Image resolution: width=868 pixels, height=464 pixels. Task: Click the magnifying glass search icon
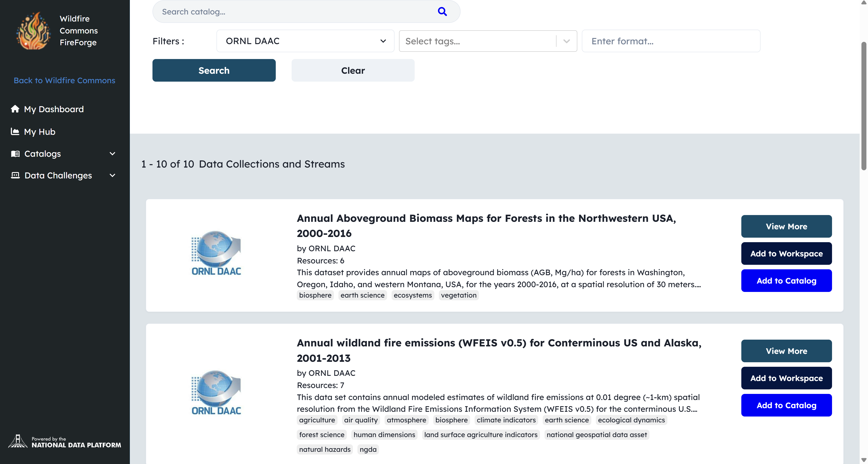(x=442, y=12)
